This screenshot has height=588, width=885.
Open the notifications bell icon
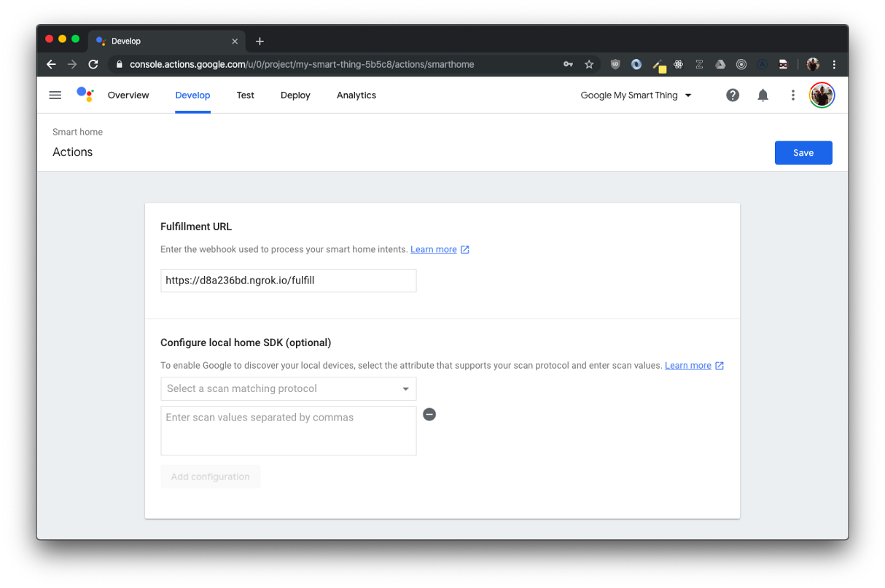(763, 95)
